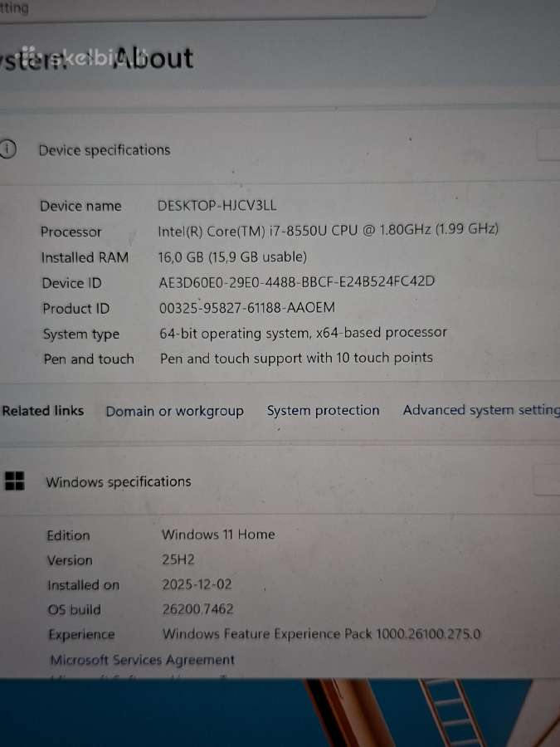560x747 pixels.
Task: Open the Microsoft Services Agreement link
Action: [143, 660]
